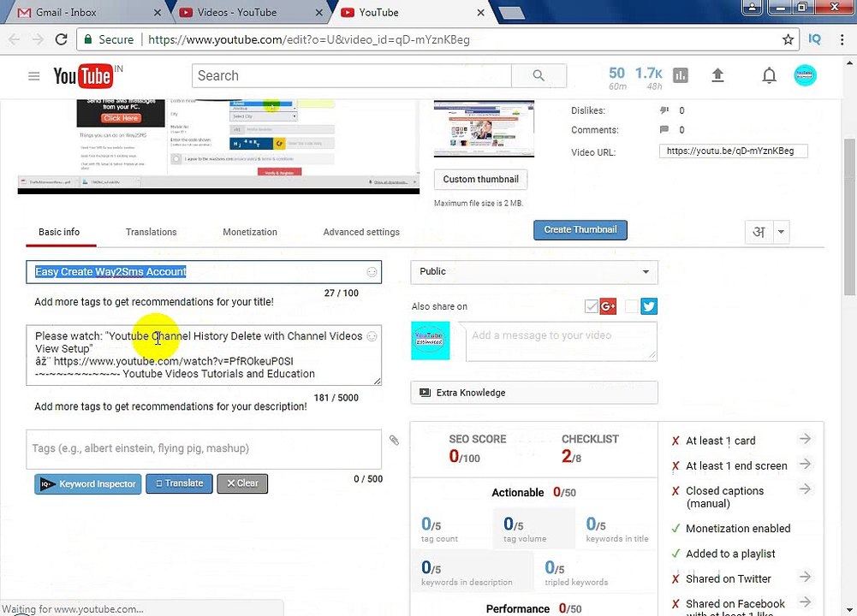The width and height of the screenshot is (857, 616).
Task: Open arrow next to At least 1 end screen
Action: (805, 464)
